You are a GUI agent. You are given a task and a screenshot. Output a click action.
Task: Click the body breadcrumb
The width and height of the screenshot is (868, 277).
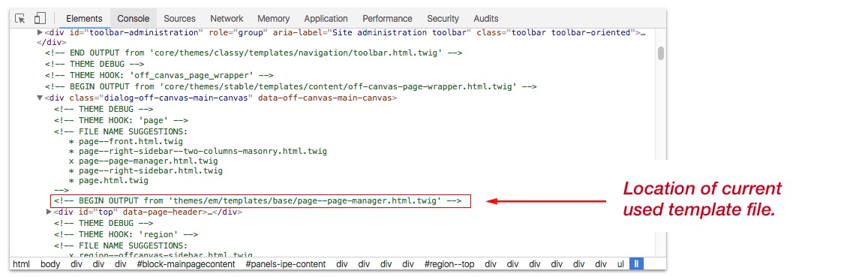point(50,264)
